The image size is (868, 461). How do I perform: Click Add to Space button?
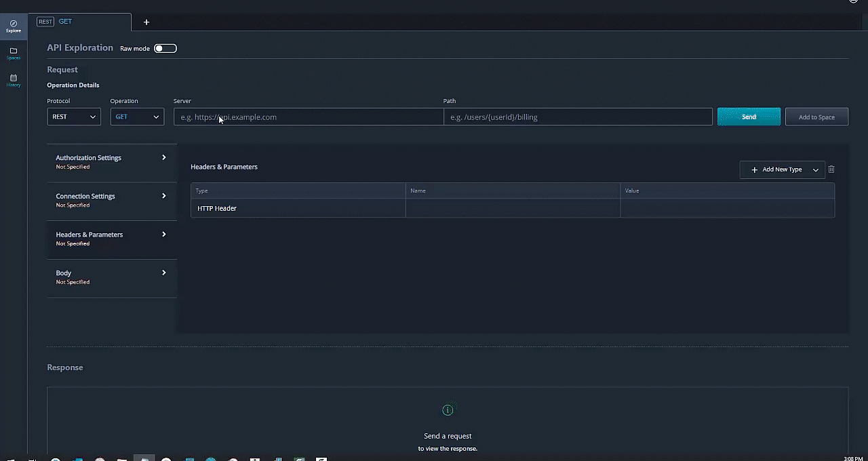(816, 117)
